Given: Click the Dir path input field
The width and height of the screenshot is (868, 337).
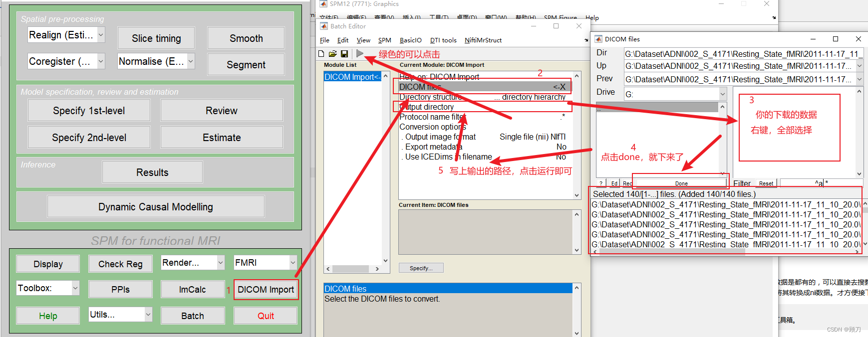Looking at the screenshot, I should tap(744, 53).
